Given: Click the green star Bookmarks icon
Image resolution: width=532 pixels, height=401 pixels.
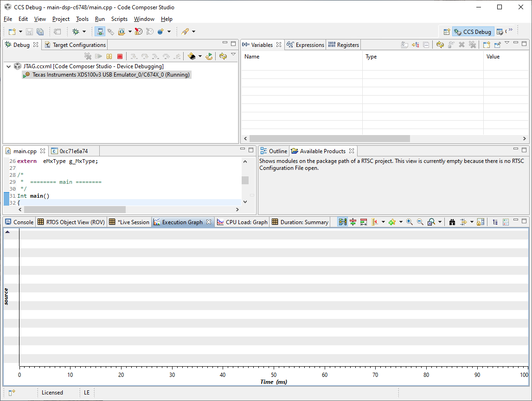Looking at the screenshot, I should tap(392, 222).
